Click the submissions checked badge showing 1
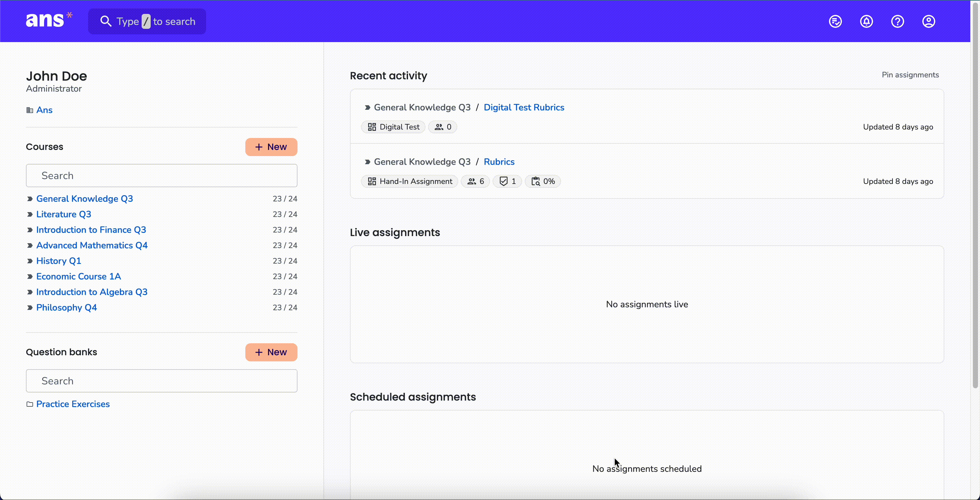 click(507, 181)
